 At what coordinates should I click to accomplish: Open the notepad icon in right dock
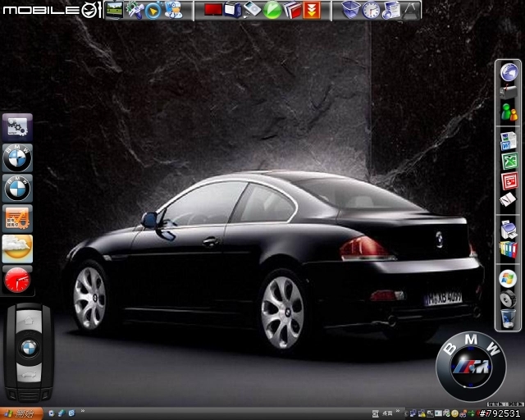pos(508,200)
